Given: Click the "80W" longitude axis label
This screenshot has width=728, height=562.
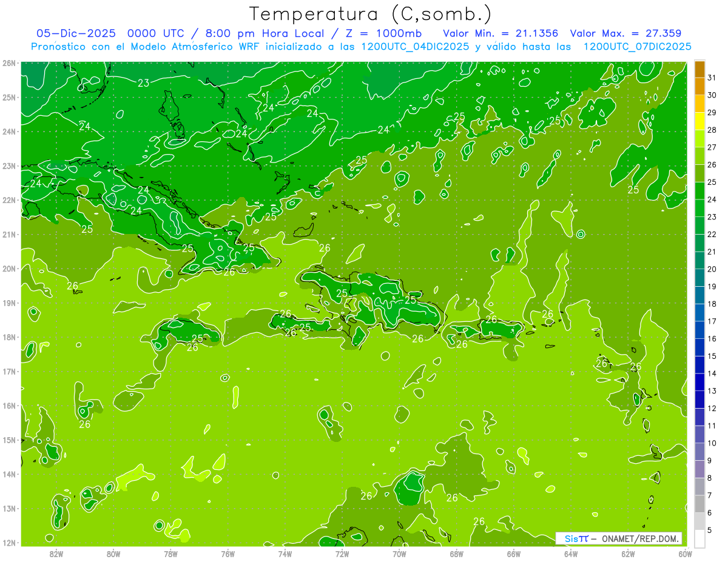Looking at the screenshot, I should pos(113,554).
